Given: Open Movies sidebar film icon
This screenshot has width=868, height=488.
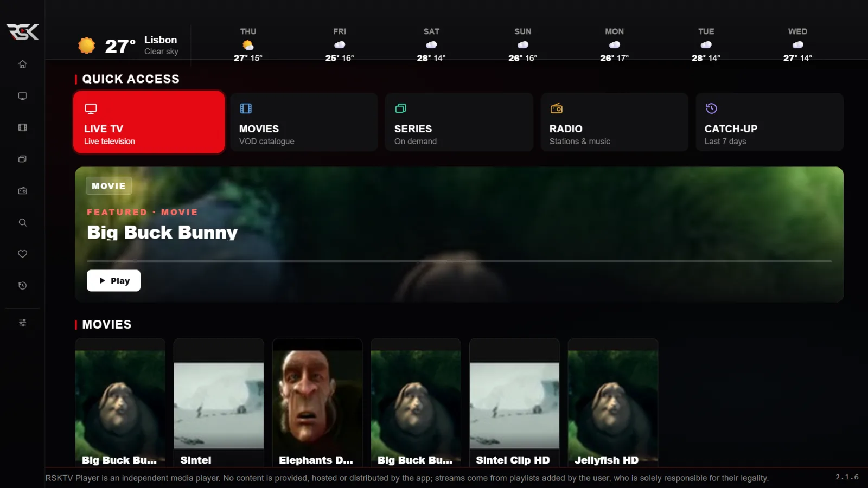Looking at the screenshot, I should point(22,127).
